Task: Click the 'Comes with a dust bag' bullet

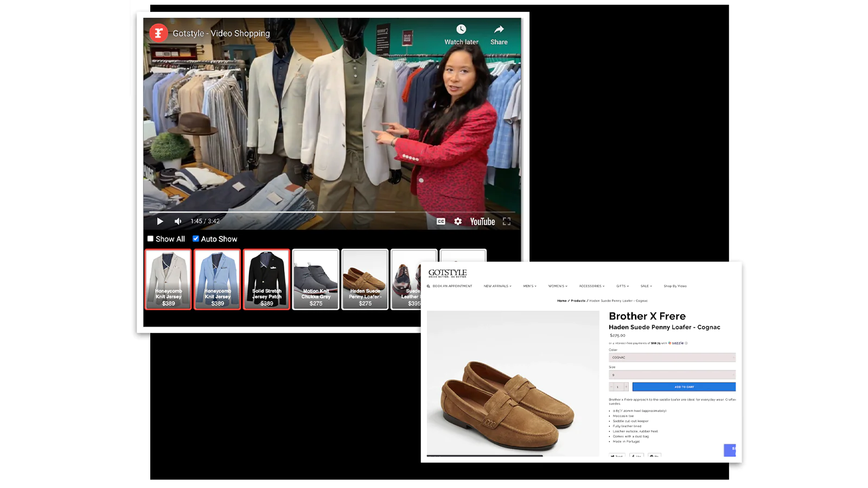Action: (x=631, y=436)
